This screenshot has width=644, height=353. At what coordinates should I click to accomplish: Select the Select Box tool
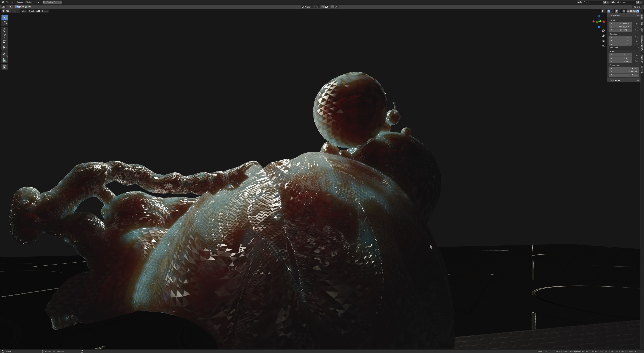(x=5, y=17)
